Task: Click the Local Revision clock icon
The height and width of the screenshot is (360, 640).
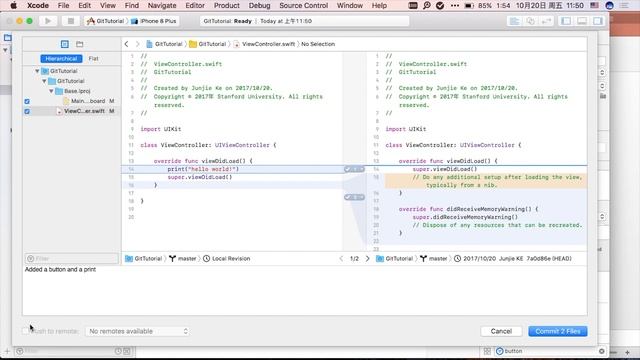Action: (x=207, y=258)
